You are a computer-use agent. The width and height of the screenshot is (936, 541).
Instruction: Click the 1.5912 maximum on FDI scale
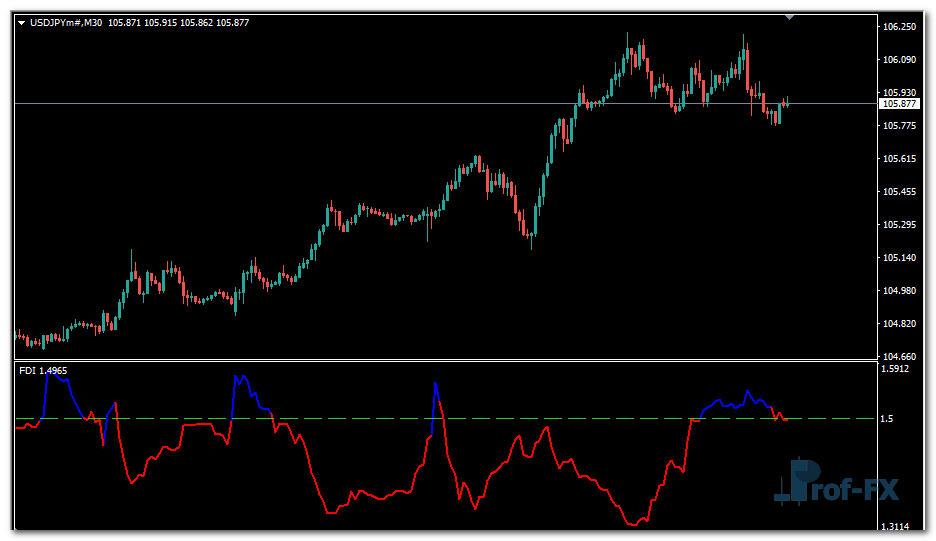896,369
